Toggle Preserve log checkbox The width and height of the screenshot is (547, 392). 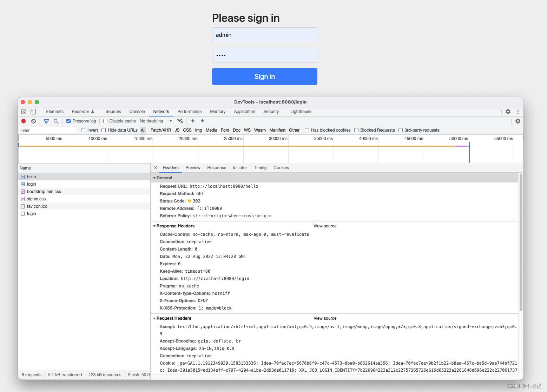[68, 121]
